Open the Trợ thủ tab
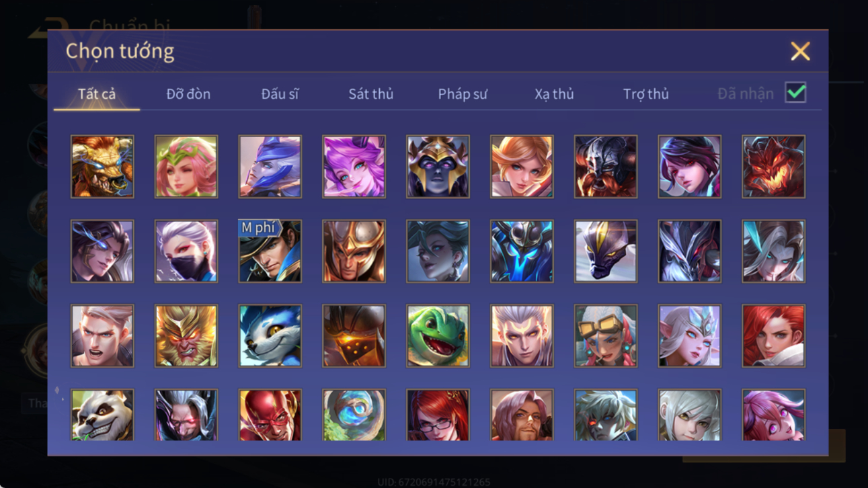Viewport: 868px width, 488px height. pos(645,94)
